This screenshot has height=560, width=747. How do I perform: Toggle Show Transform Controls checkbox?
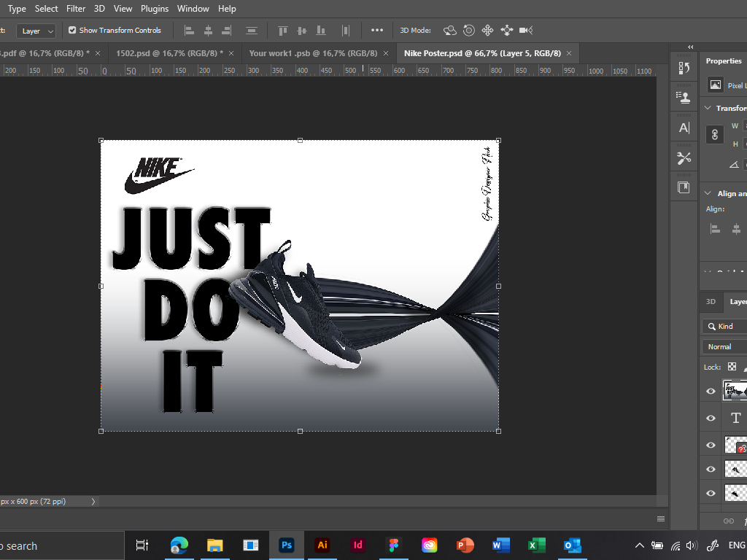coord(72,30)
